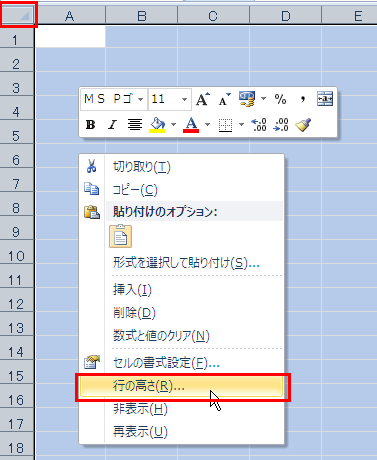Image resolution: width=377 pixels, height=460 pixels.
Task: Increase decimal places in the mini toolbar
Action: tap(259, 125)
